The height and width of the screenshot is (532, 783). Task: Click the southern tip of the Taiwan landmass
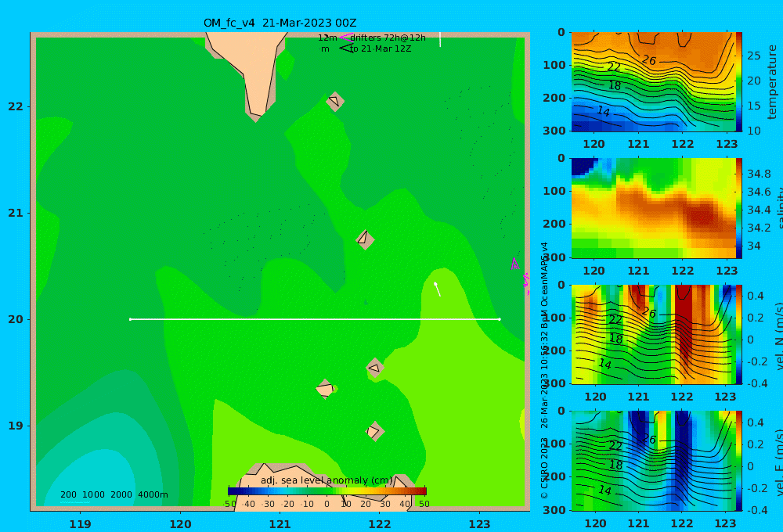[x=256, y=116]
